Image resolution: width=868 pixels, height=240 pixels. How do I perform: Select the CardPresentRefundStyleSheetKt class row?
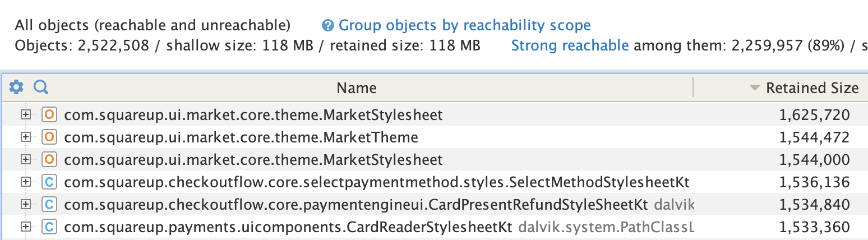pyautogui.click(x=434, y=204)
